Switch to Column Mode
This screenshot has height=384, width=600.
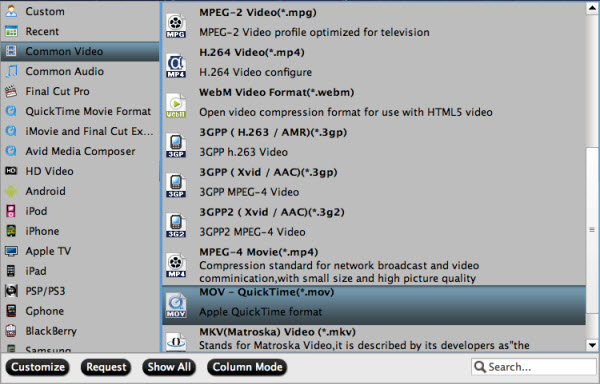click(247, 367)
